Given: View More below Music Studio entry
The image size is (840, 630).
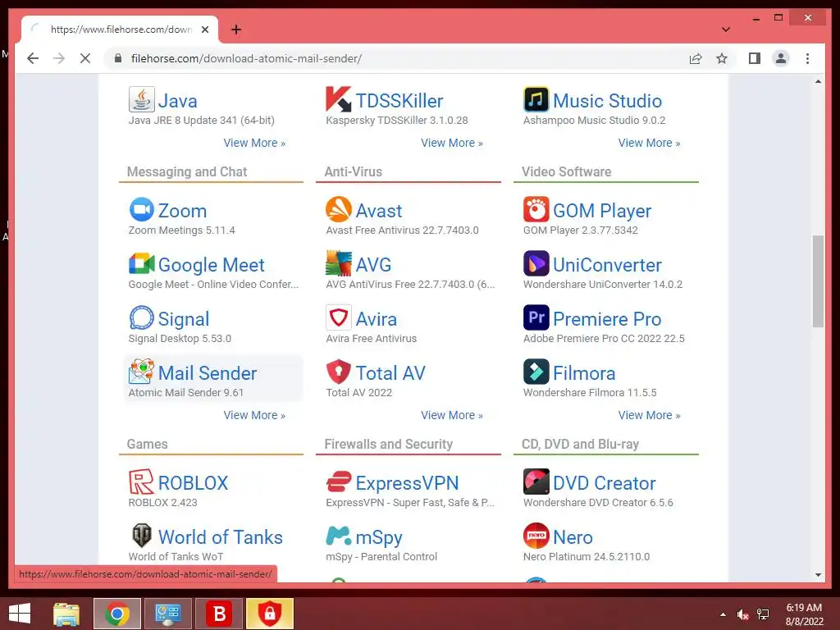Looking at the screenshot, I should (x=650, y=143).
